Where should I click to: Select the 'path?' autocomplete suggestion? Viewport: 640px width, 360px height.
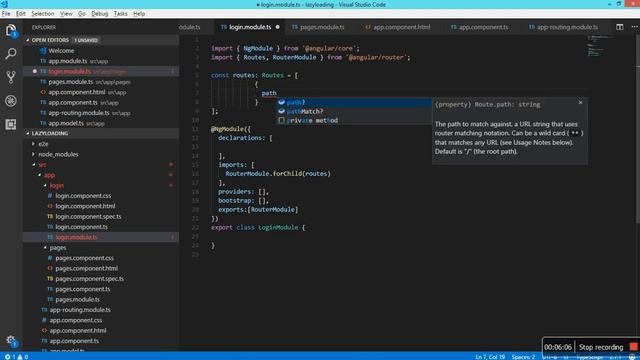tap(354, 102)
